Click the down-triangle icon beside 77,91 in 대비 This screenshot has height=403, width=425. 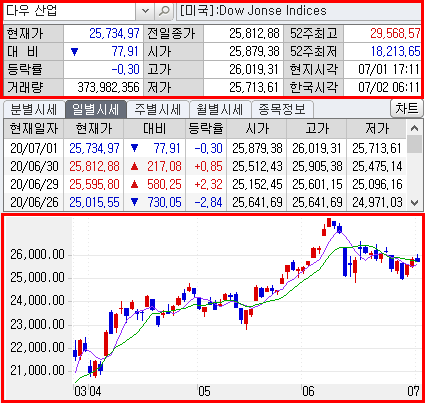[x=75, y=52]
